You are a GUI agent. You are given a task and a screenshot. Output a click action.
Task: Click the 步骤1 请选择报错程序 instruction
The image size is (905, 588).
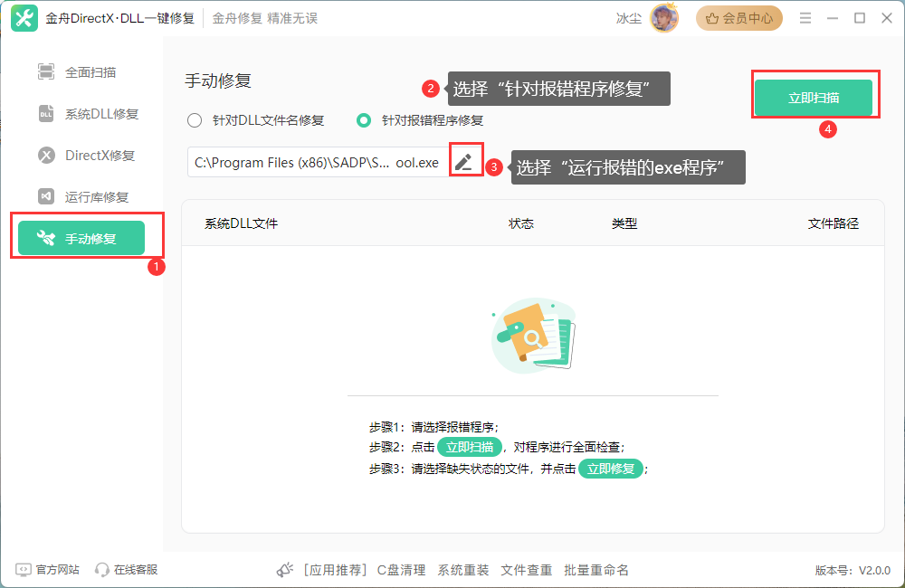[x=434, y=427]
